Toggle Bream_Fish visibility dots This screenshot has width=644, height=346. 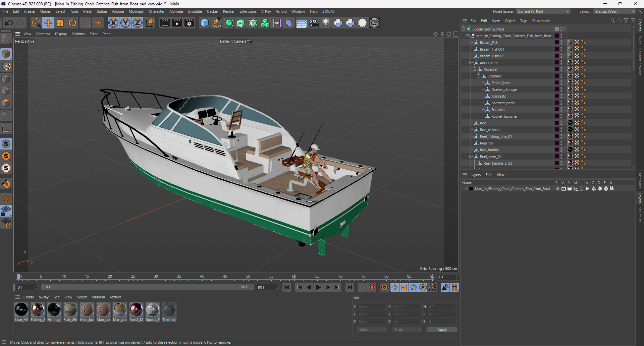point(561,42)
